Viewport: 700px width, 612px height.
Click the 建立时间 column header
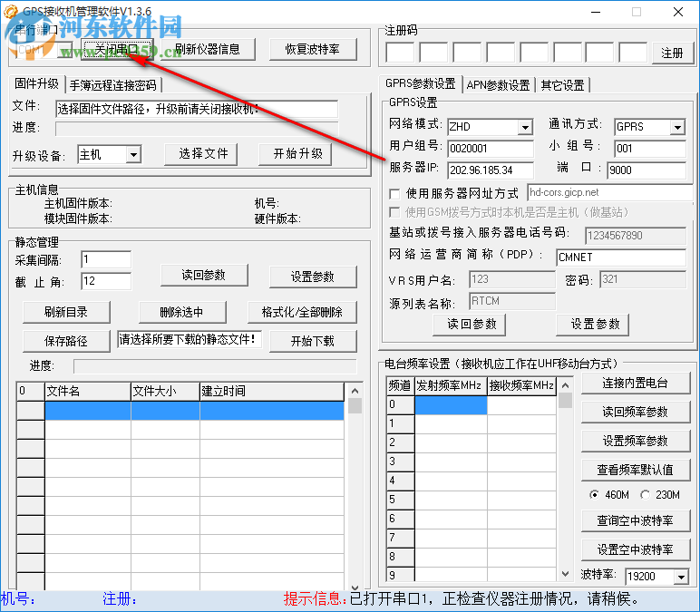point(272,392)
